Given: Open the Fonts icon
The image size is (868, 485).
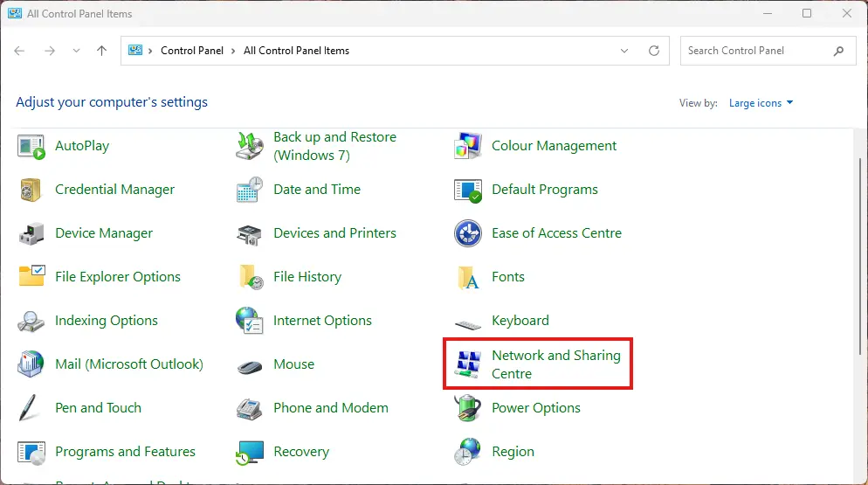Looking at the screenshot, I should [x=468, y=277].
